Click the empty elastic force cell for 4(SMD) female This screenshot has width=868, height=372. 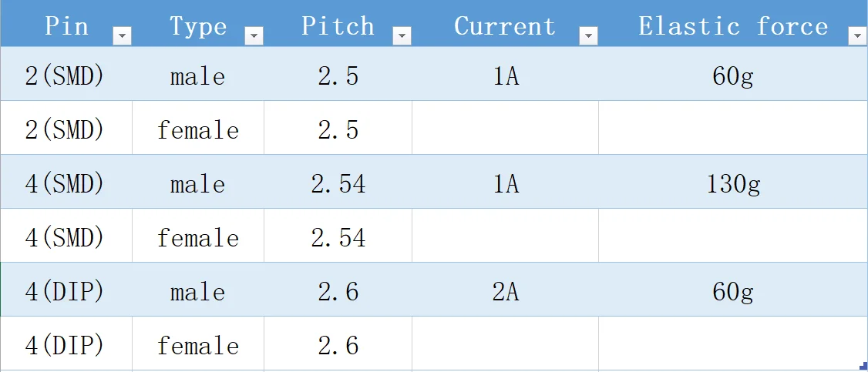[732, 238]
